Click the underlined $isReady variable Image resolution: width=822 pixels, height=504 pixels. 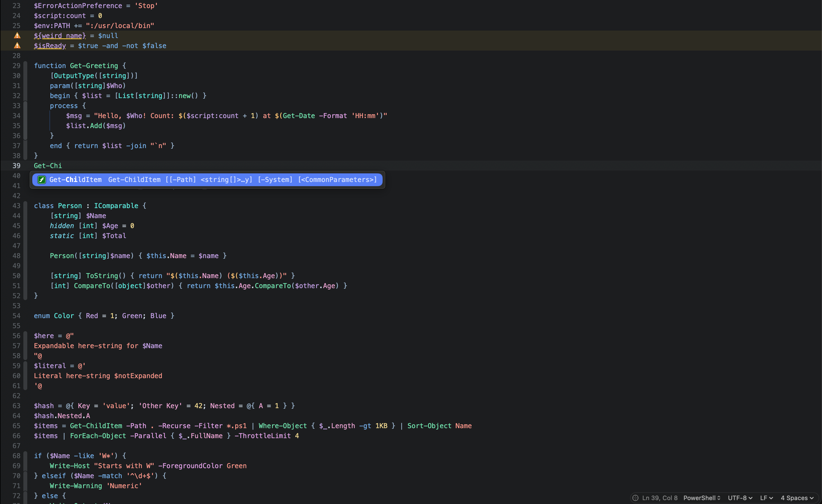click(50, 46)
